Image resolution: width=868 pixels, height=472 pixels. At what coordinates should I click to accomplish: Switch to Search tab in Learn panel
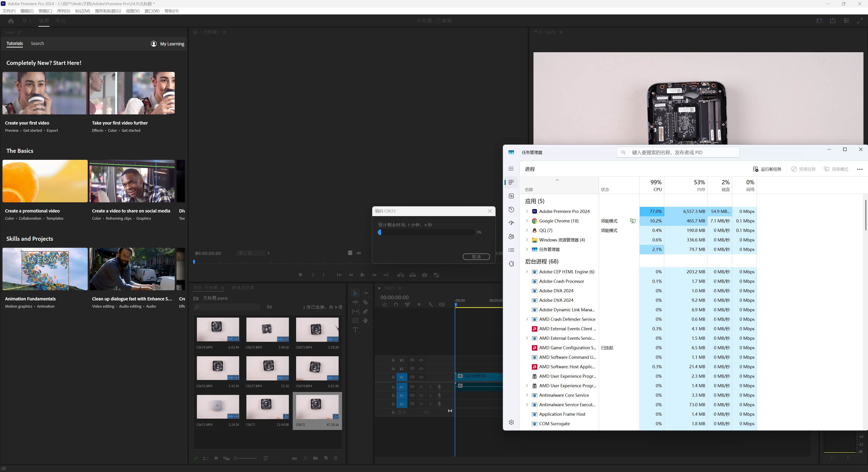tap(37, 43)
